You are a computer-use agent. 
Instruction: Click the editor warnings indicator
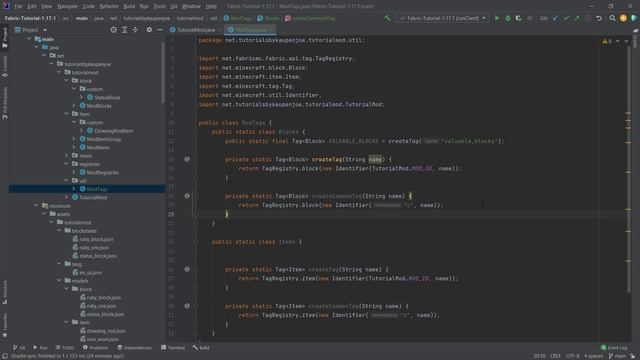pyautogui.click(x=607, y=41)
